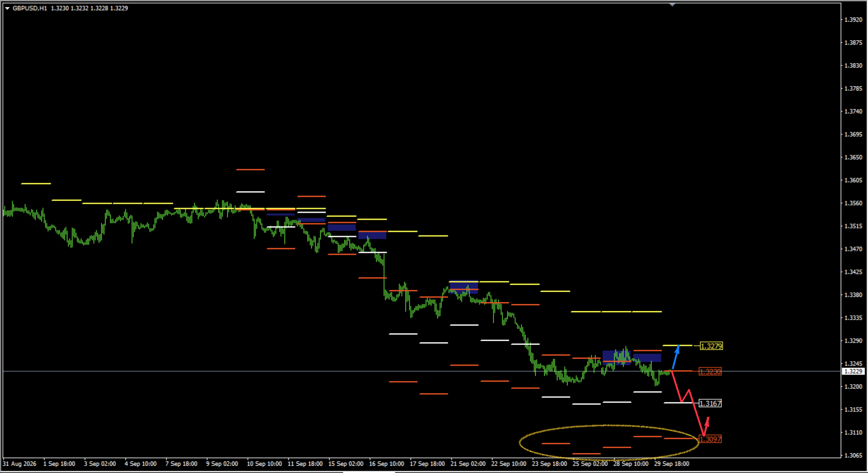Click the current price tag 1.3229 on axis
The image size is (868, 473).
click(x=853, y=371)
